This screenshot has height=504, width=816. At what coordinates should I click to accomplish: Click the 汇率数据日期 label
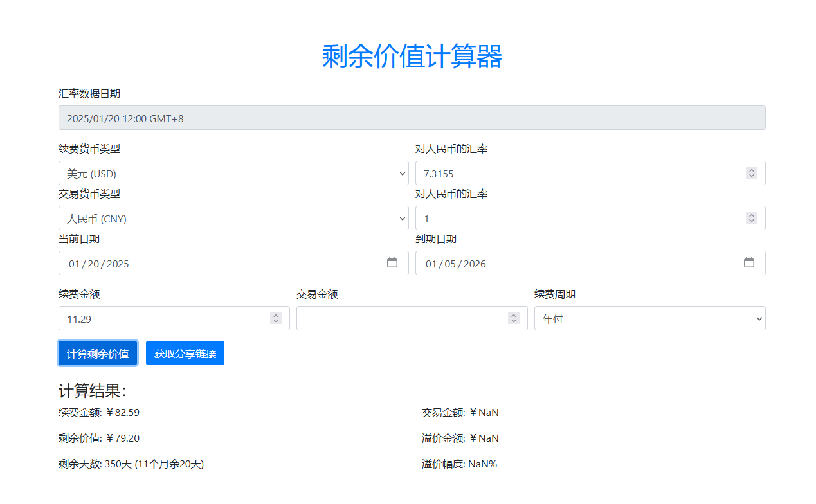coord(89,93)
